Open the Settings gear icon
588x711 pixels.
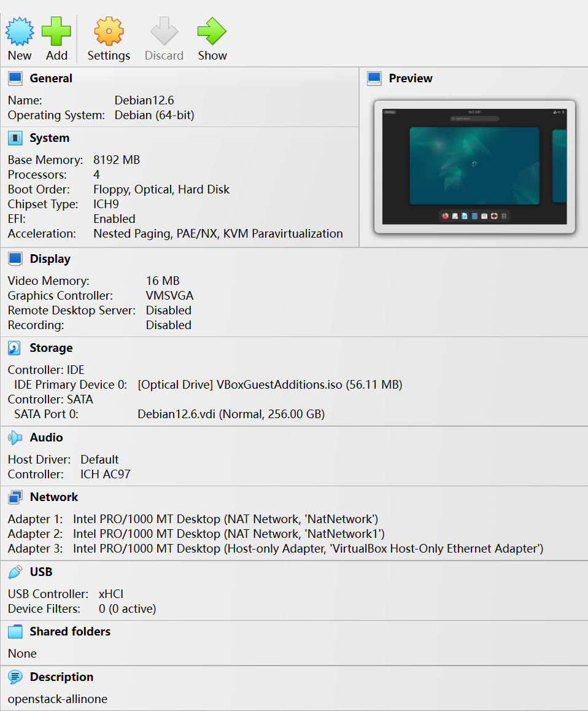coord(109,31)
